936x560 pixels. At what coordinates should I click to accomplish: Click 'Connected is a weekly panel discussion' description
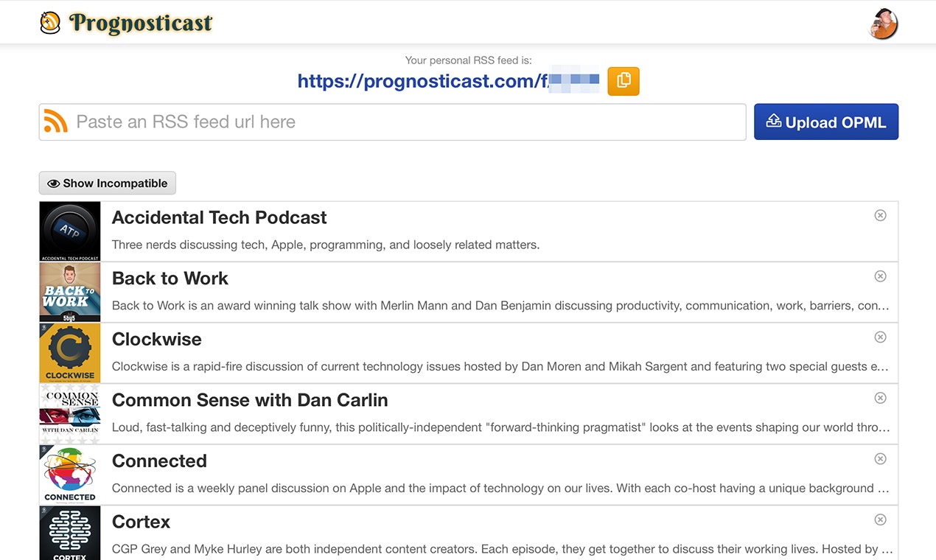500,488
